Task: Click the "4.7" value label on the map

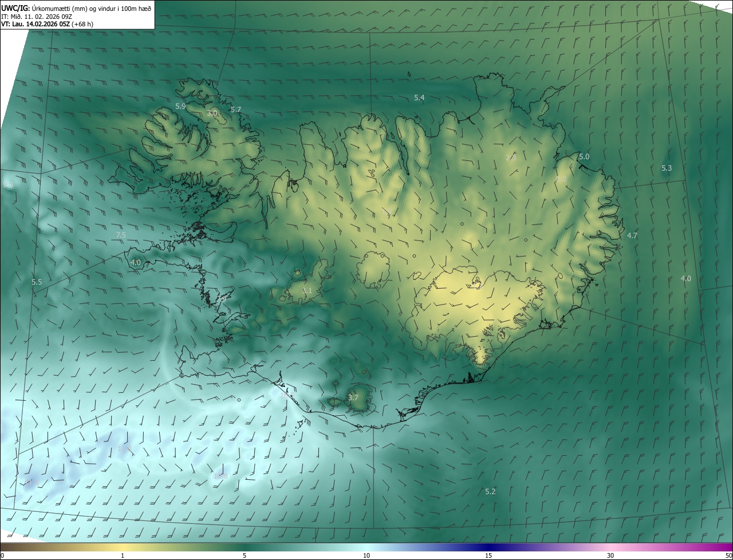Action: point(632,236)
